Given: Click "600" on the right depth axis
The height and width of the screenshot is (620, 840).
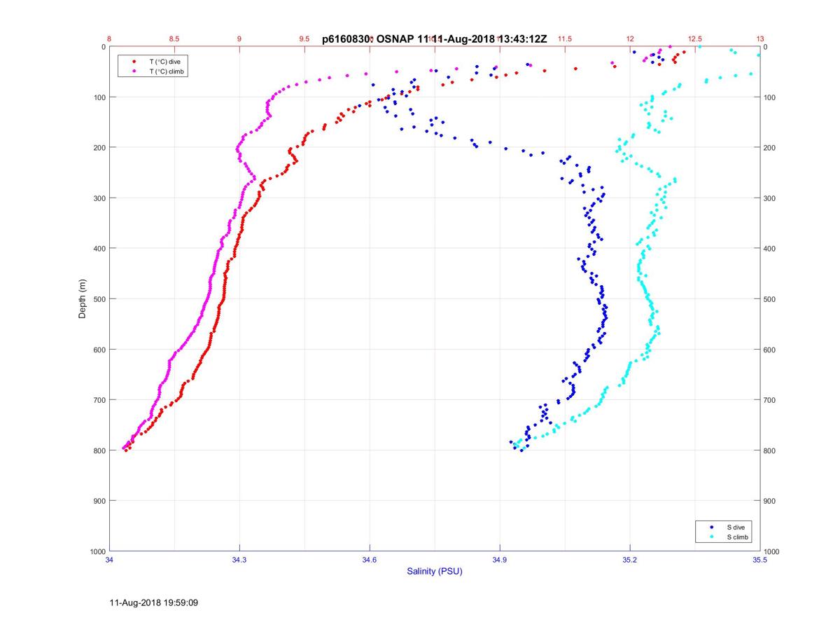Looking at the screenshot, I should click(x=770, y=349).
